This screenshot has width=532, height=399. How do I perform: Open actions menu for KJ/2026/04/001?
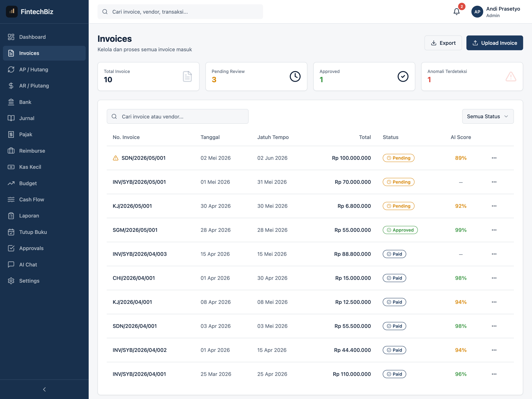(x=494, y=302)
